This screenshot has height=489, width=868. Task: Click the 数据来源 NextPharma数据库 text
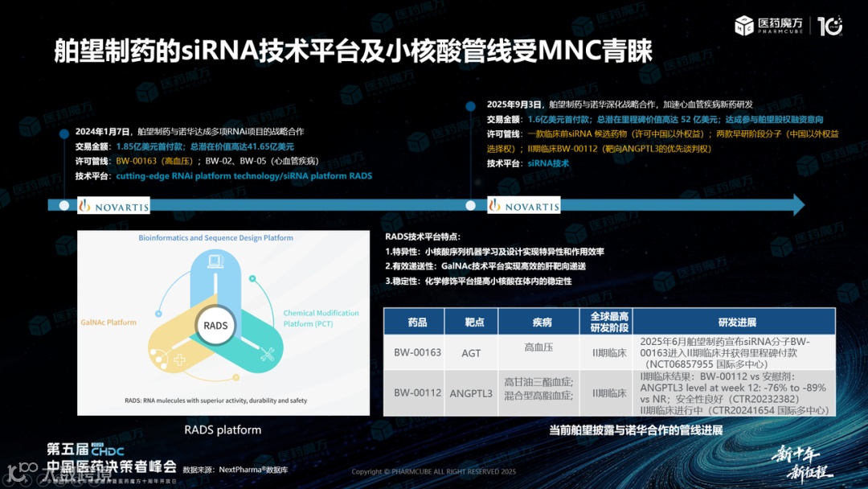click(235, 470)
